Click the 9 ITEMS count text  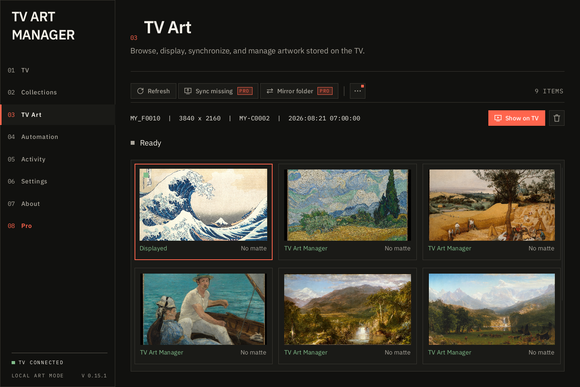coord(549,91)
